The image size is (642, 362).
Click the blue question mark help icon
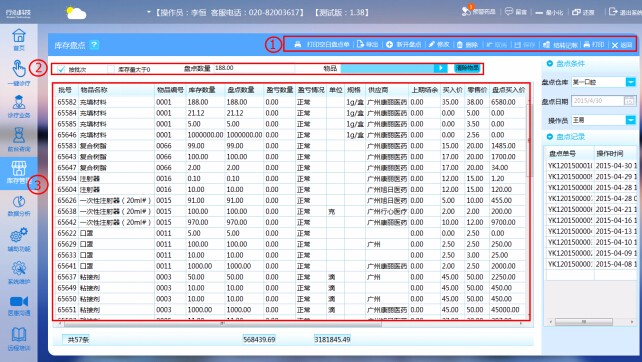coord(94,45)
